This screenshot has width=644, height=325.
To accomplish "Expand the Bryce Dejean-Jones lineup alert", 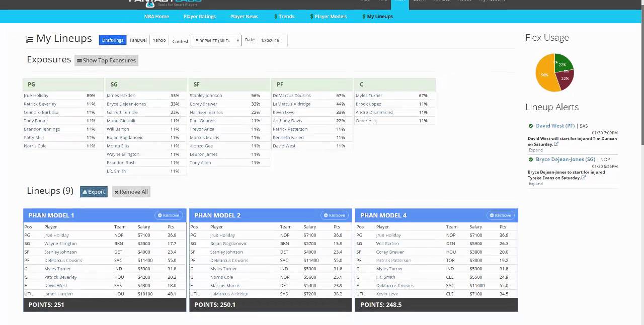I will click(x=535, y=184).
